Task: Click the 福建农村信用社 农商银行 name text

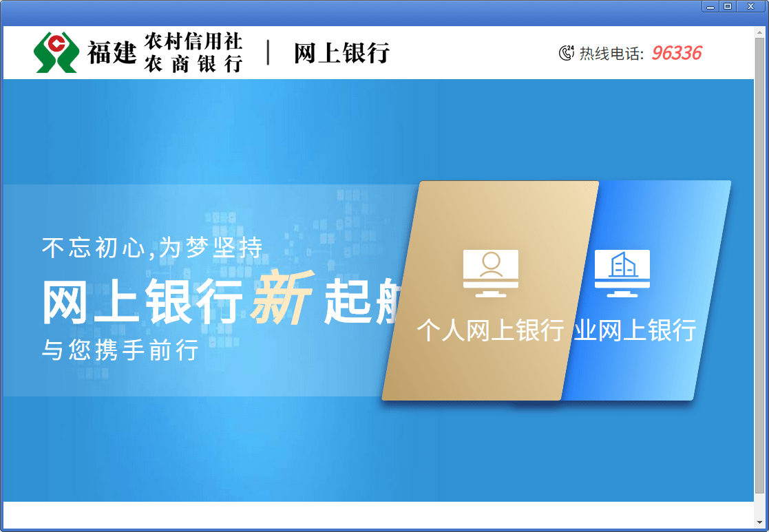Action: (x=165, y=52)
